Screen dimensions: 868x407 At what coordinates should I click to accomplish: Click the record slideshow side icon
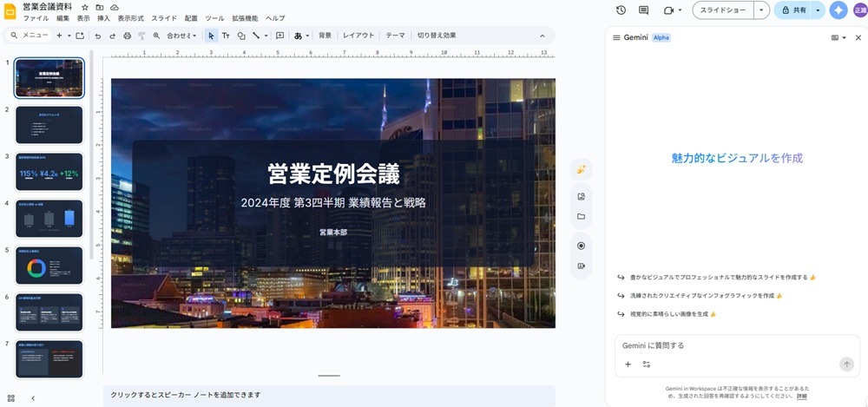tap(581, 246)
